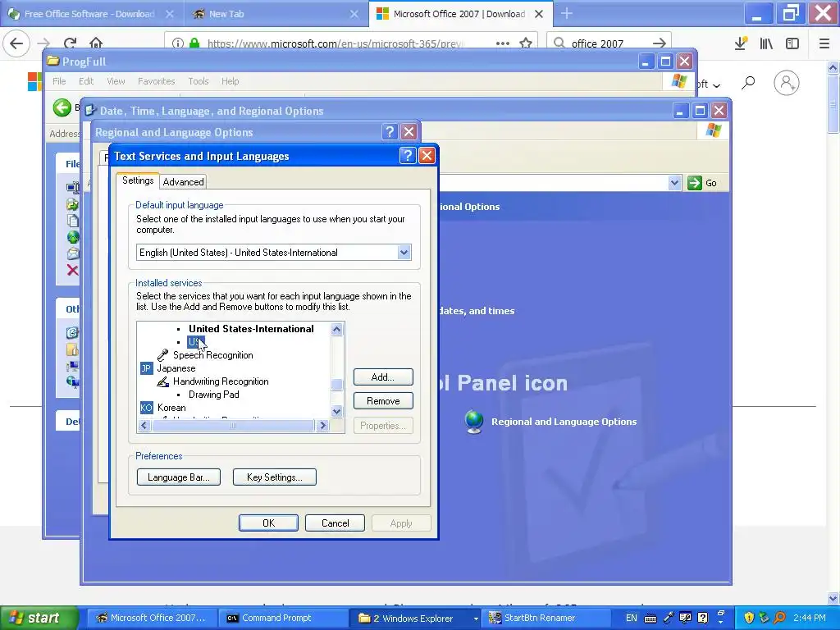
Task: Open Language Bar... preferences
Action: point(178,477)
